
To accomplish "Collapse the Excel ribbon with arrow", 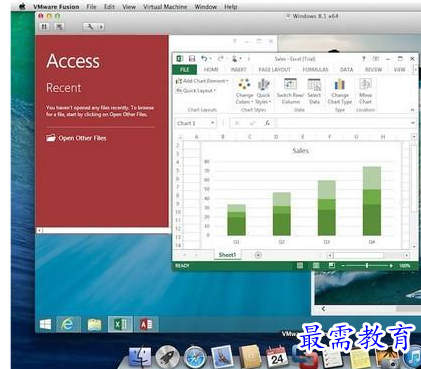I will pyautogui.click(x=412, y=110).
